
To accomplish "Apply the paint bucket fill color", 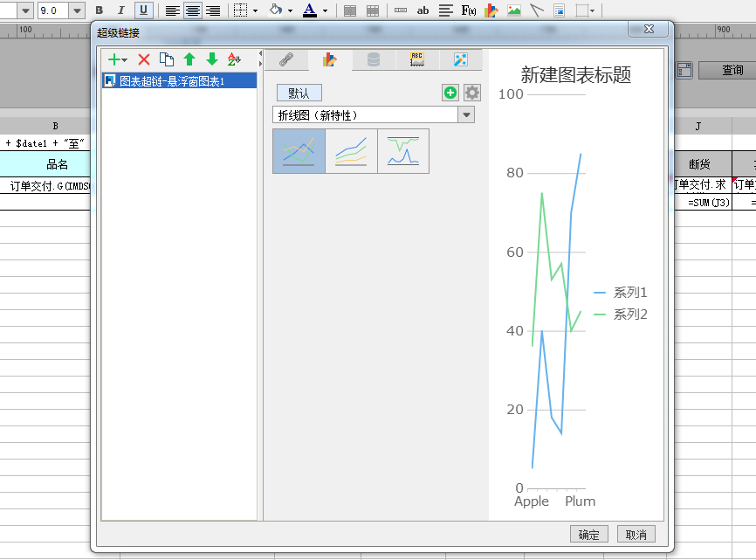I will pyautogui.click(x=276, y=10).
